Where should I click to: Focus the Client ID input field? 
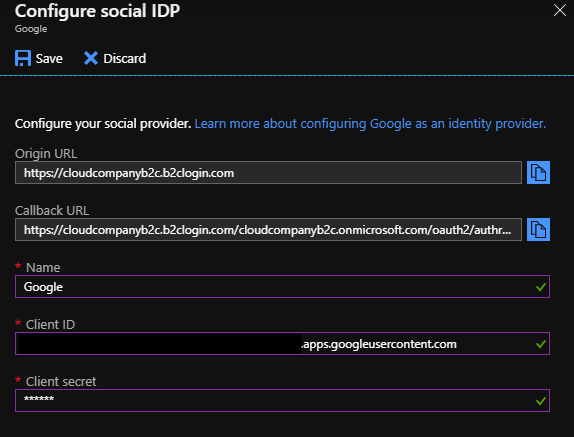pyautogui.click(x=282, y=344)
